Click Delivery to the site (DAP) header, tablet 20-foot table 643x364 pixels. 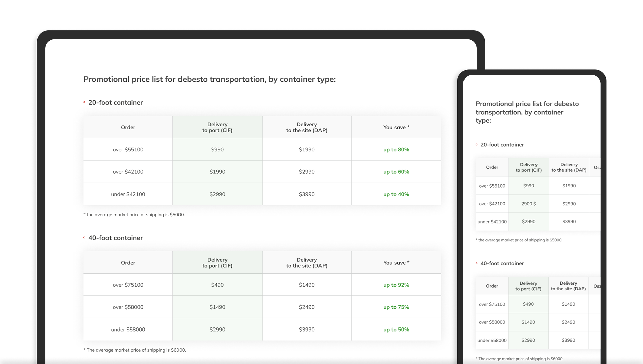307,127
